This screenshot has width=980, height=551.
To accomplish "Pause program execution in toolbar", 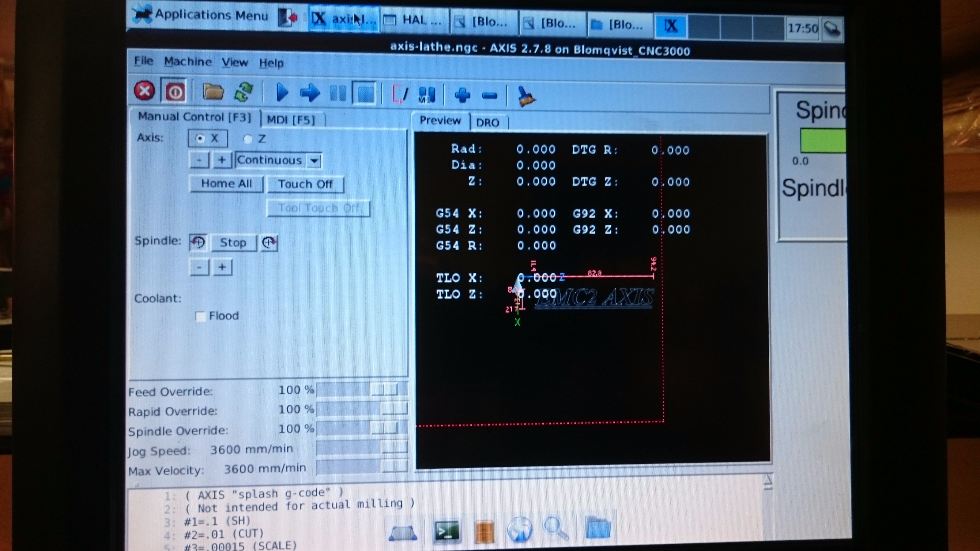I will (338, 93).
